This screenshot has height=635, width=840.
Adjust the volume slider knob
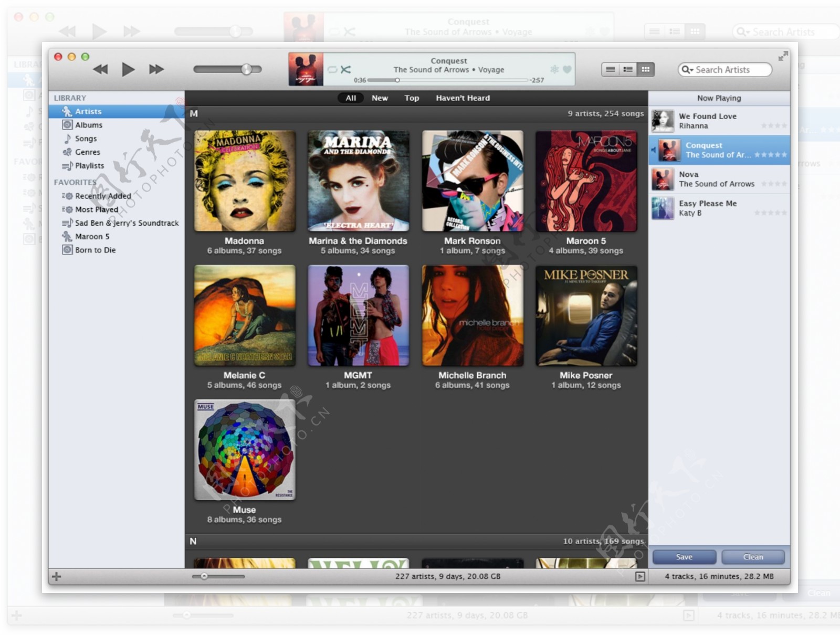pyautogui.click(x=246, y=69)
